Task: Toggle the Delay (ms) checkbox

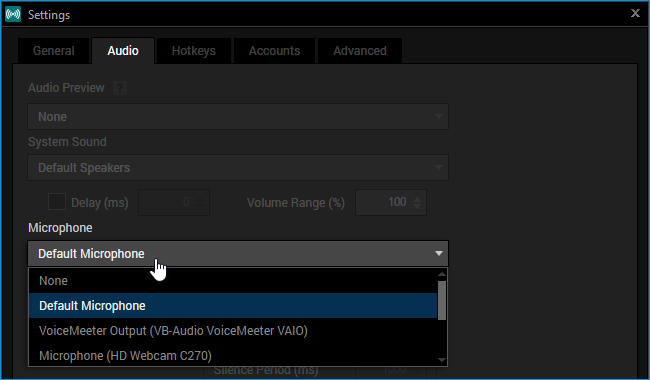Action: tap(57, 202)
